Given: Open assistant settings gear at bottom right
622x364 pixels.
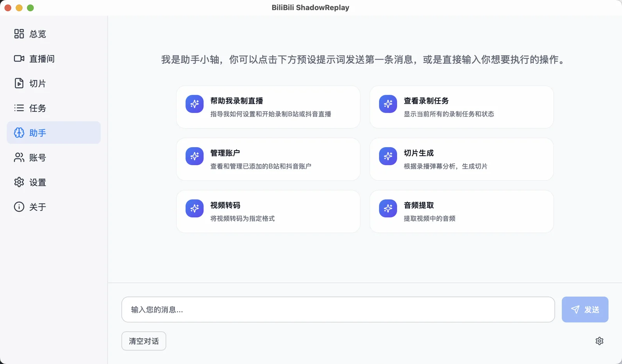Looking at the screenshot, I should coord(599,341).
